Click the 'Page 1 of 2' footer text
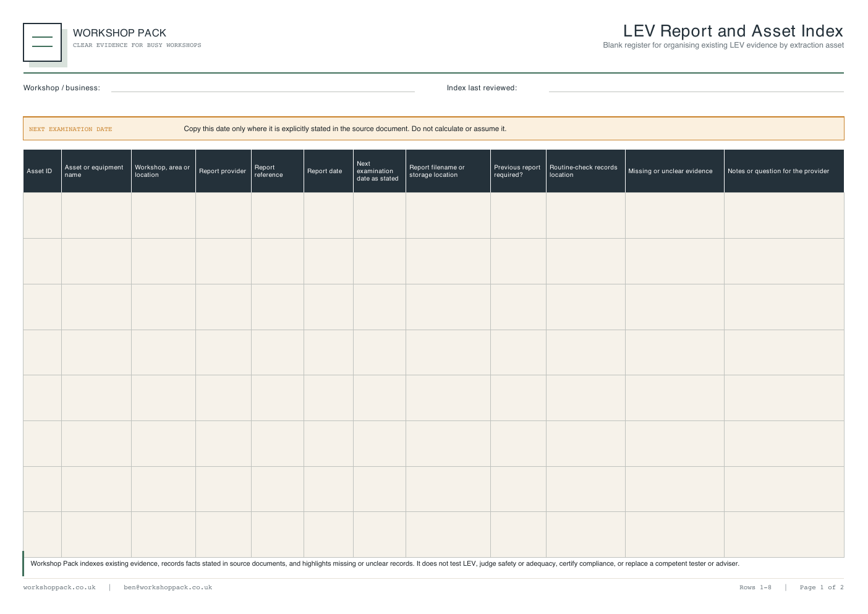This screenshot has width=868, height=614. pyautogui.click(x=822, y=587)
